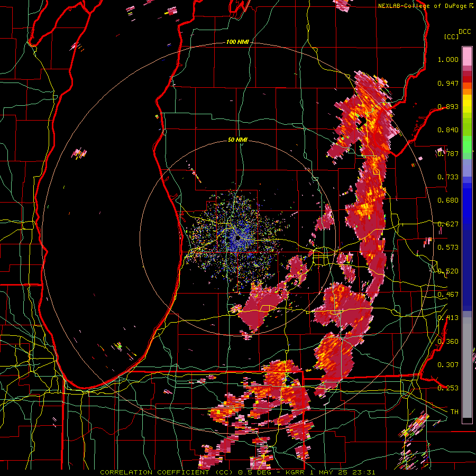Select the 0.893 scale value
The width and height of the screenshot is (476, 476).
click(448, 106)
